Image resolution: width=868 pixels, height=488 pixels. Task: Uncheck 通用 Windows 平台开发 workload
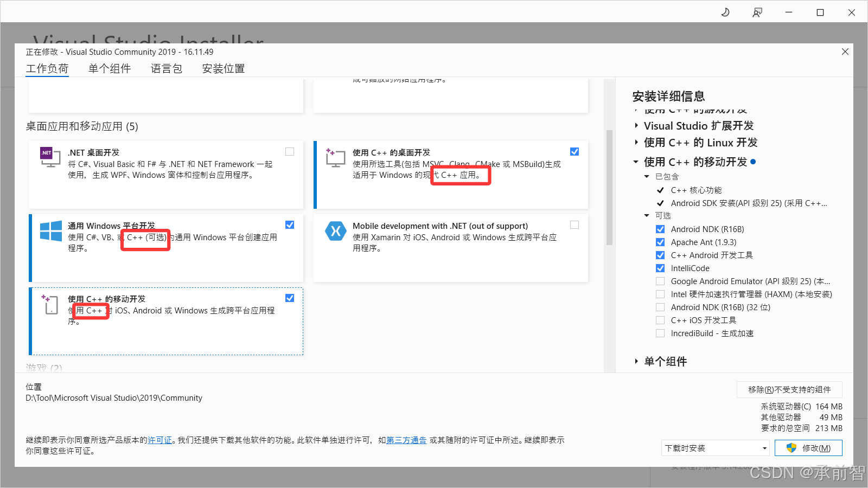(290, 225)
